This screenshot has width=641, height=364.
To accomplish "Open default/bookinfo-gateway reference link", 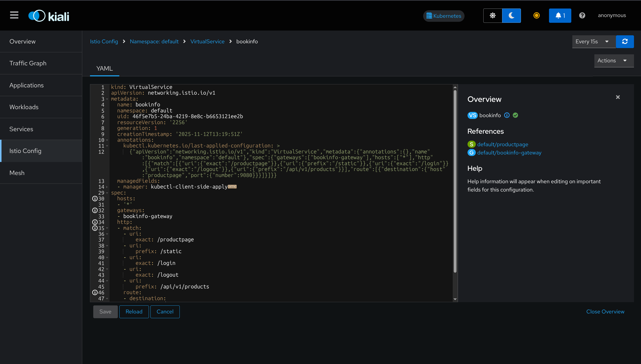I will [509, 153].
